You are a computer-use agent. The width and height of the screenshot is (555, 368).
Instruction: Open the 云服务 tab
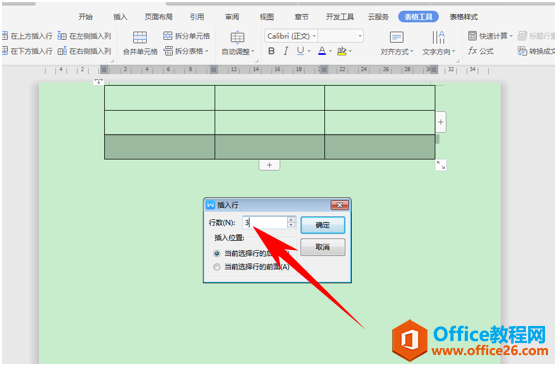click(378, 17)
